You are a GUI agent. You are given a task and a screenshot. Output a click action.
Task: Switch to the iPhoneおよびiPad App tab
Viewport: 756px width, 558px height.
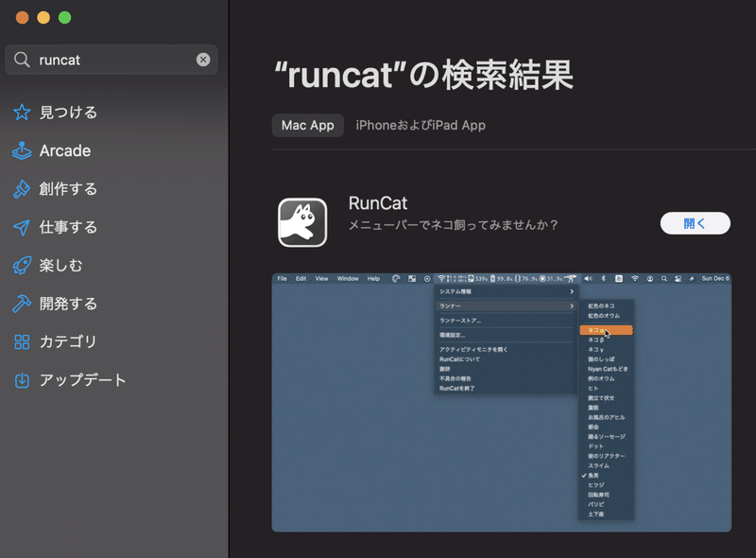pyautogui.click(x=421, y=126)
